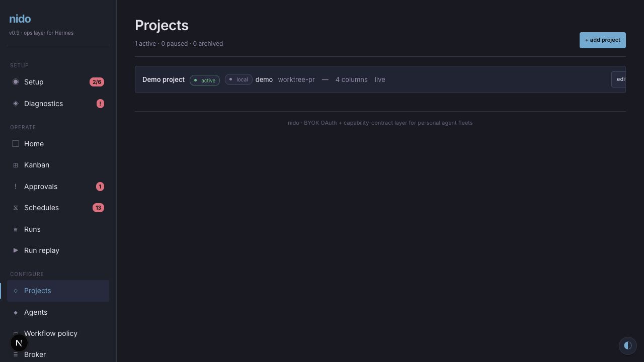Open the Setup page icon
Image resolution: width=644 pixels, height=362 pixels.
(16, 82)
